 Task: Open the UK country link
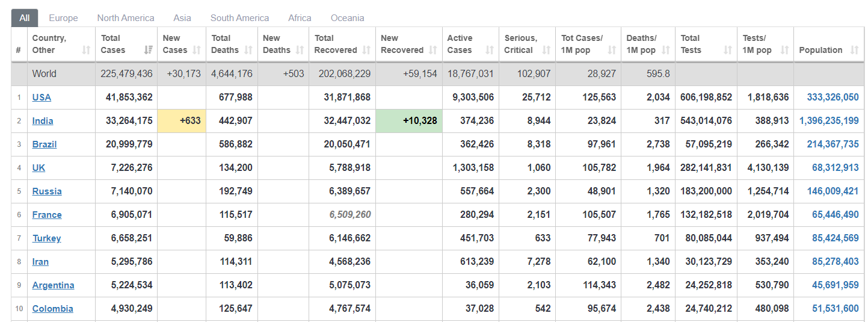38,168
